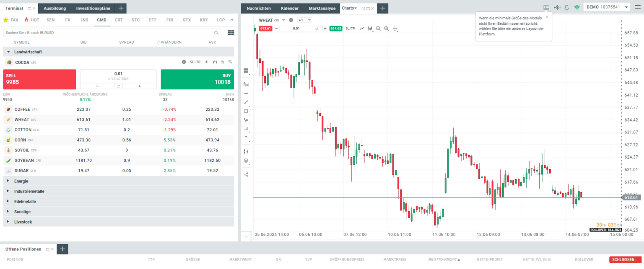Image resolution: width=644 pixels, height=269 pixels.
Task: Open the chart layers tool
Action: tap(246, 160)
